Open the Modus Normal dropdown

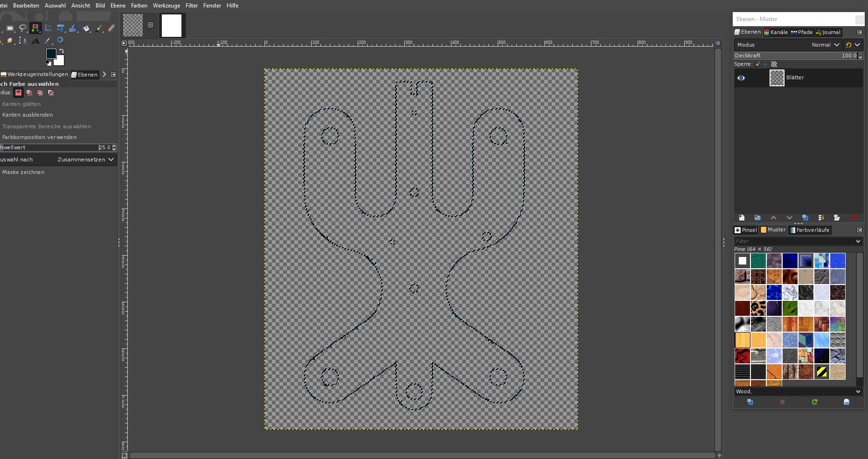tap(825, 45)
